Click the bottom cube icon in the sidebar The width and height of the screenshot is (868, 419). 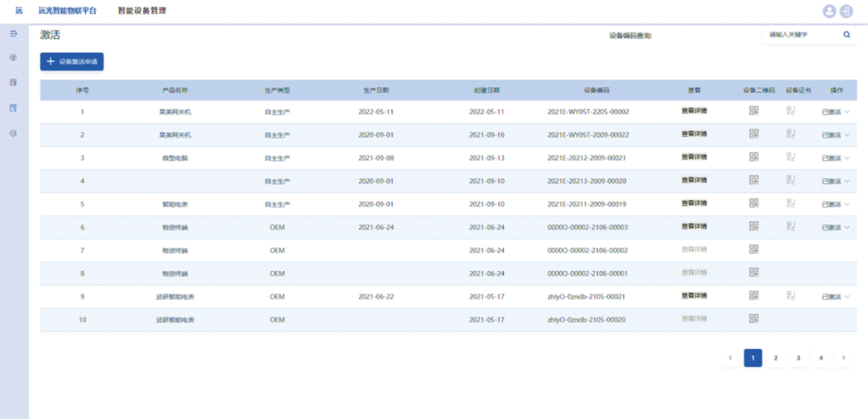pyautogui.click(x=13, y=133)
